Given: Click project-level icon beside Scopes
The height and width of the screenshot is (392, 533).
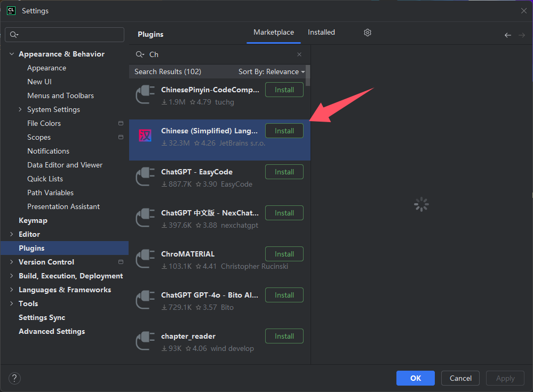Looking at the screenshot, I should point(121,137).
